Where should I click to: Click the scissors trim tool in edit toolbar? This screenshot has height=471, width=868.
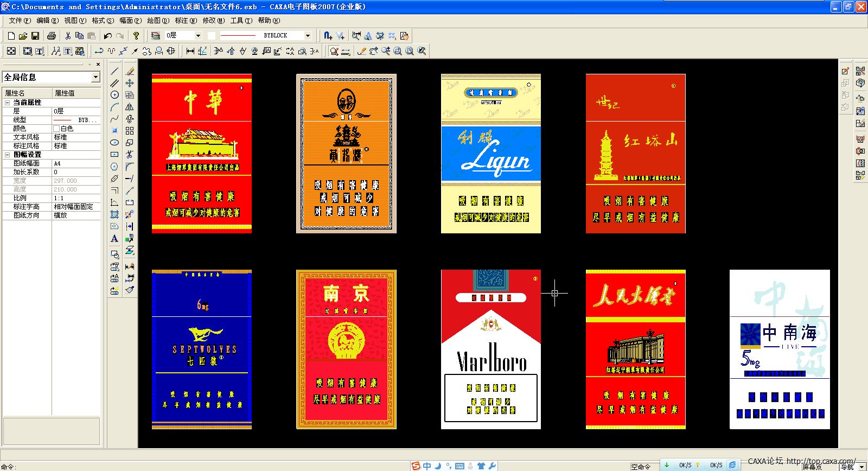[x=130, y=155]
